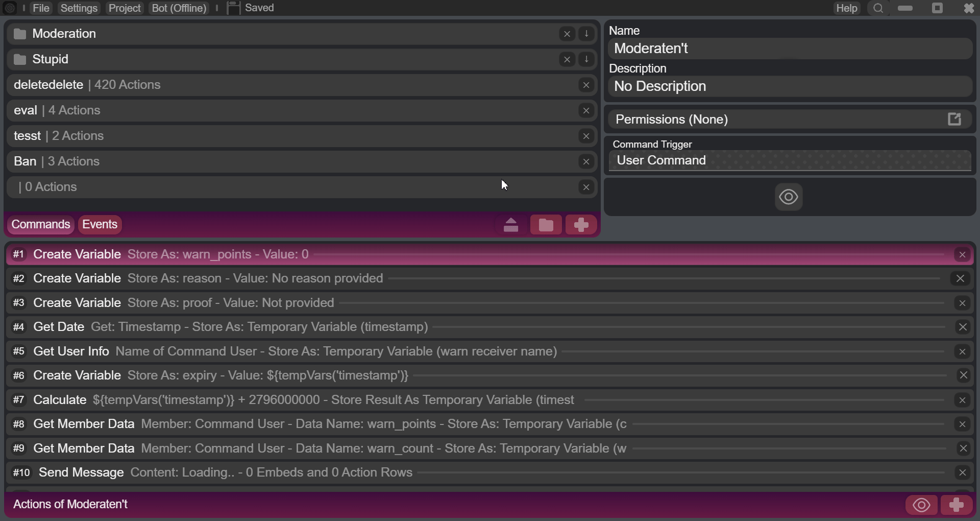
Task: Delete the eval command
Action: pos(586,110)
